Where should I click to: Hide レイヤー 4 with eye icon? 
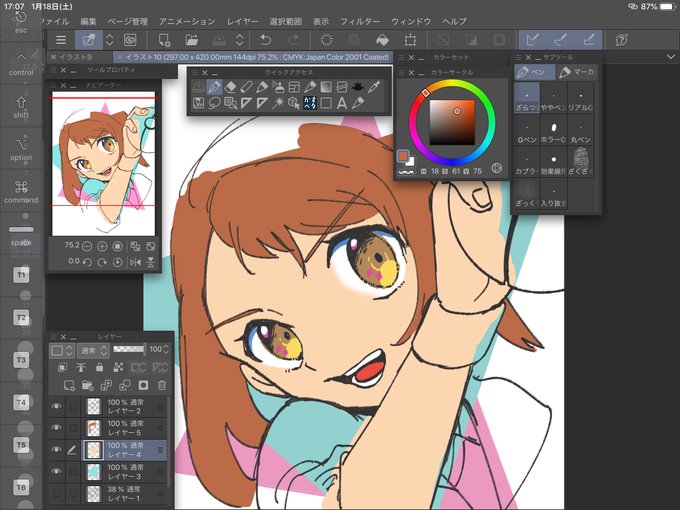56,449
